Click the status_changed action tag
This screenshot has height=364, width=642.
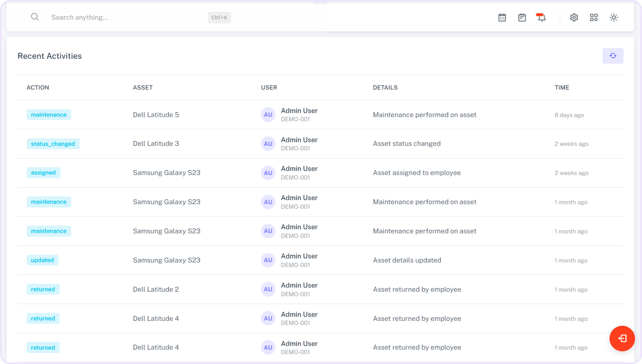(53, 144)
